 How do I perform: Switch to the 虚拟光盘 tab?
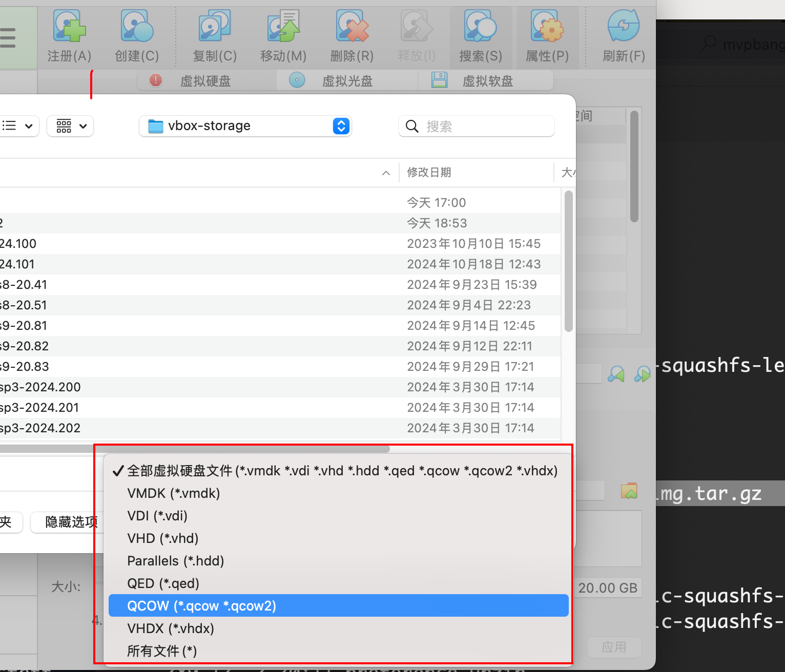click(347, 81)
